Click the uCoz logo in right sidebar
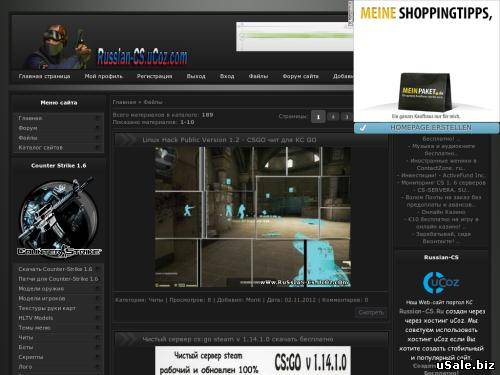500x375 pixels. [441, 283]
